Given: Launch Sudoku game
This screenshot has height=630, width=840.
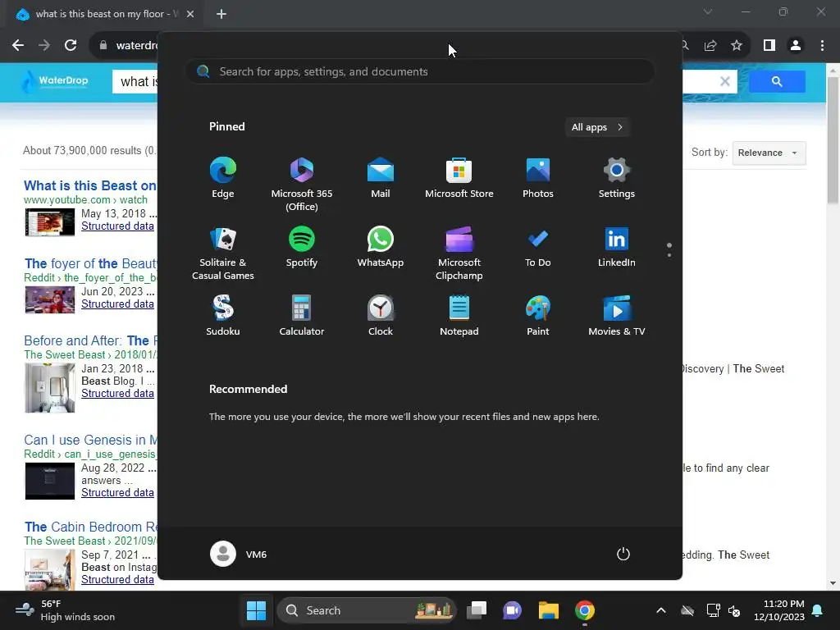Looking at the screenshot, I should 223,316.
